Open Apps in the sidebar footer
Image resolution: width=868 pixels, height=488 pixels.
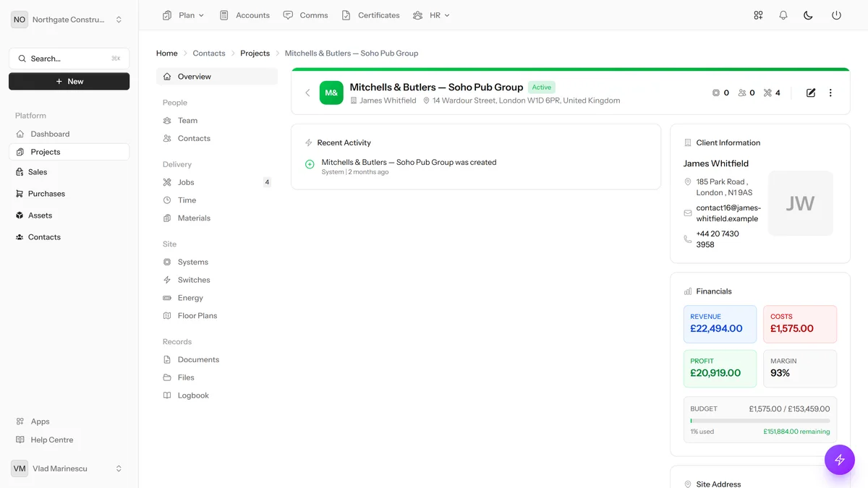pyautogui.click(x=69, y=421)
